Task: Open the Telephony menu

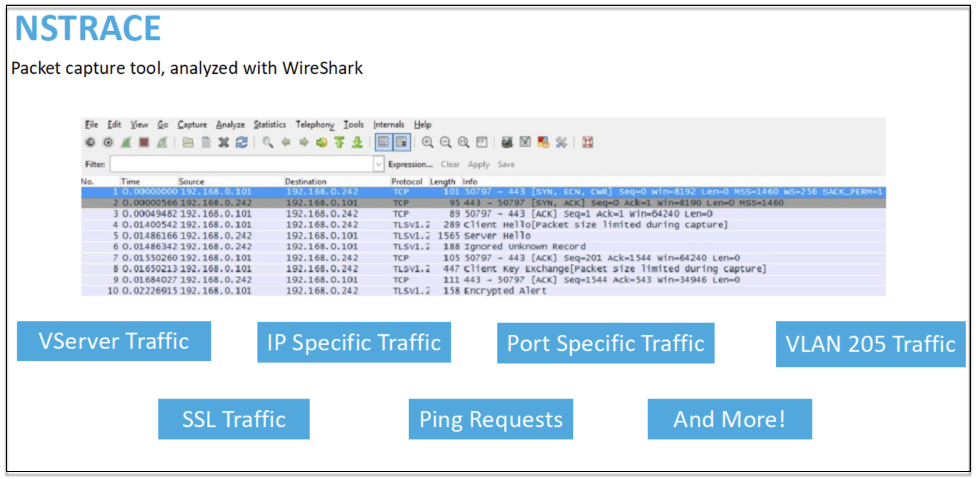Action: click(315, 124)
